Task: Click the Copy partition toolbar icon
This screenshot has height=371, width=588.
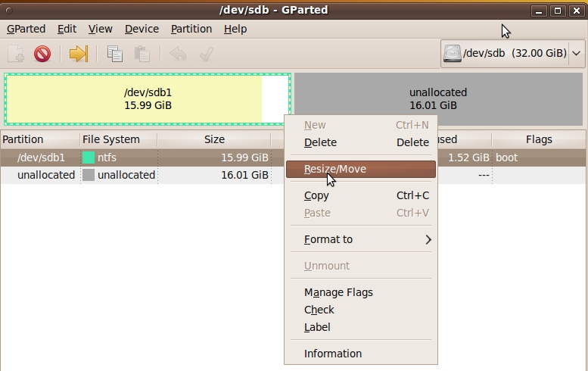Action: click(115, 54)
